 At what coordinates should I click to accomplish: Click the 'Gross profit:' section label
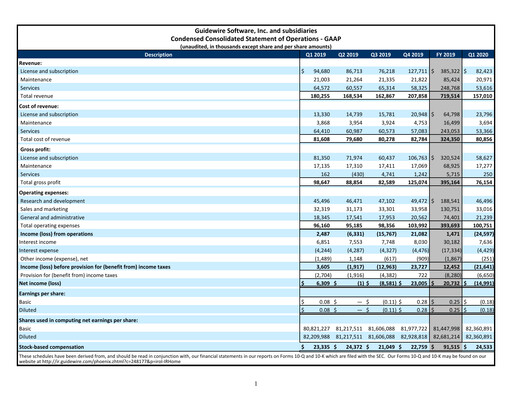35,150
